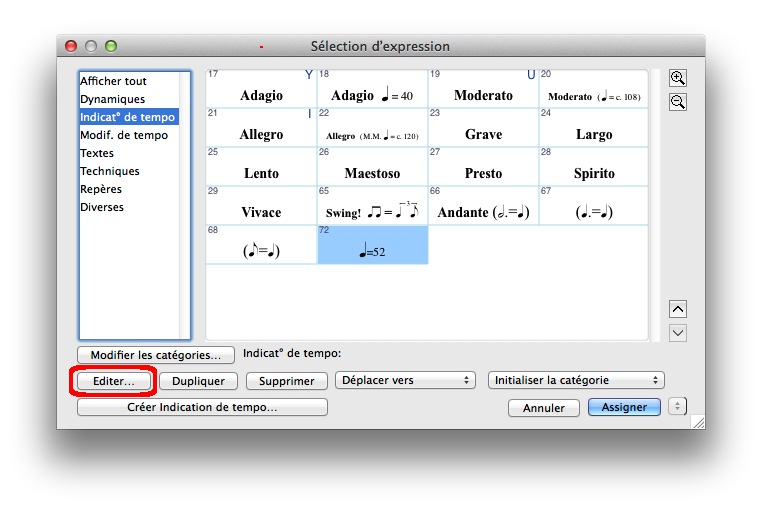
Task: Click the zoom out magnifier icon
Action: 678,101
